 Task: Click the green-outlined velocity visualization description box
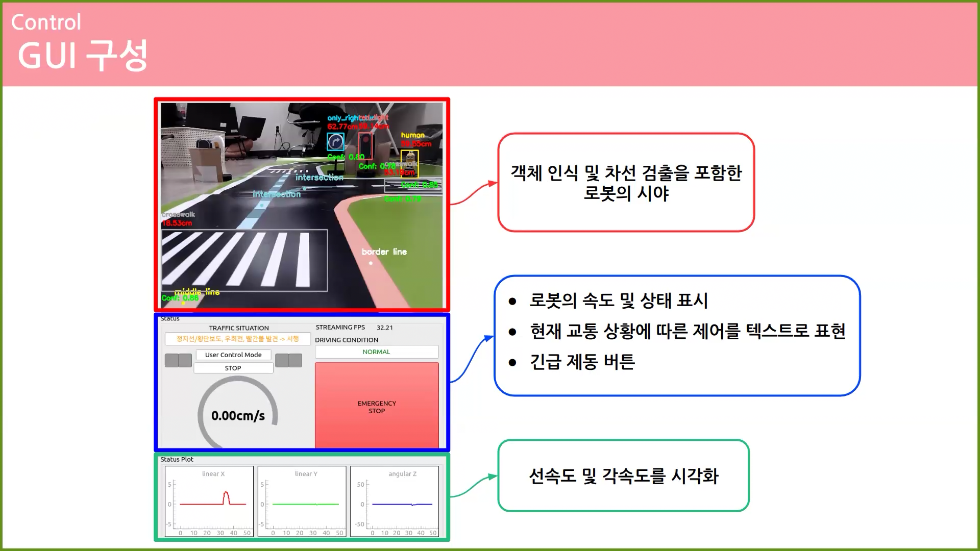tap(623, 475)
